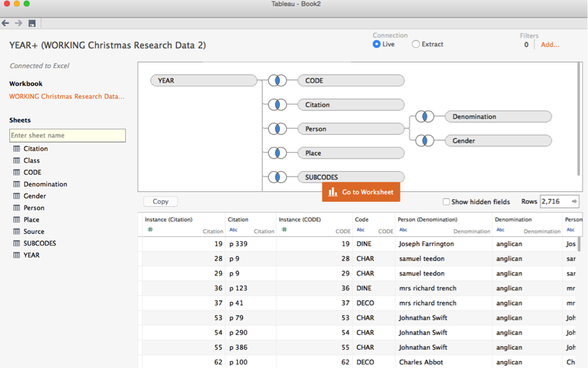Viewport: 588px width, 368px height.
Task: Click the Citation sheet table icon
Action: pos(17,149)
